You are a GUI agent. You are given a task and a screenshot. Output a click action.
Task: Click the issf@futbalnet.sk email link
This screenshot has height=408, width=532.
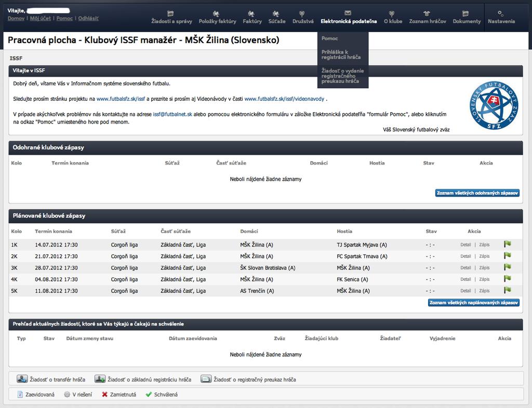click(172, 114)
